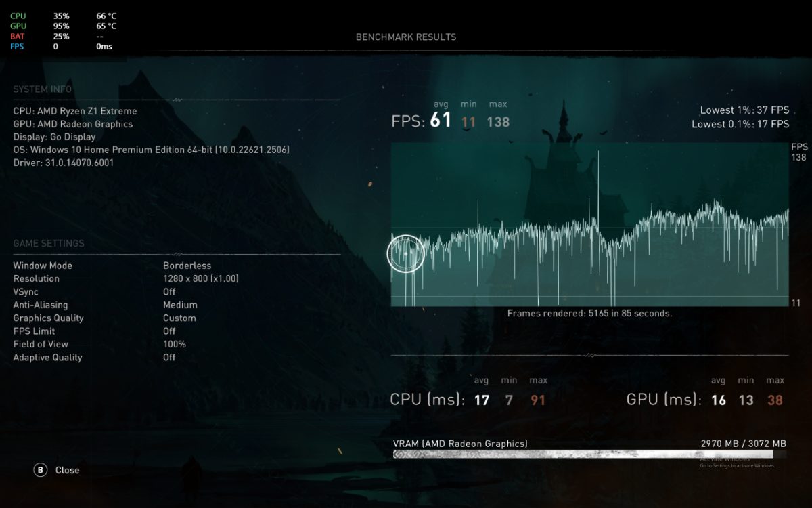812x508 pixels.
Task: Click the Resolution 1280 x 800 value
Action: tap(201, 279)
